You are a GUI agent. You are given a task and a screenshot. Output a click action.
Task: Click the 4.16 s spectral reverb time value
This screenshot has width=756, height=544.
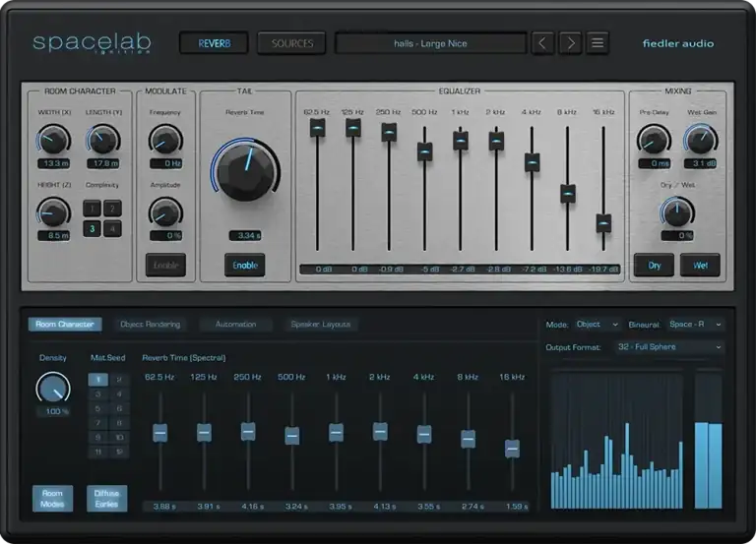(253, 507)
